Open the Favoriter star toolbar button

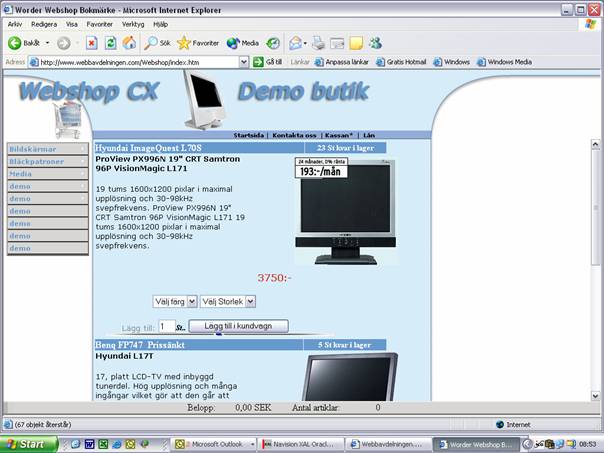pyautogui.click(x=198, y=43)
